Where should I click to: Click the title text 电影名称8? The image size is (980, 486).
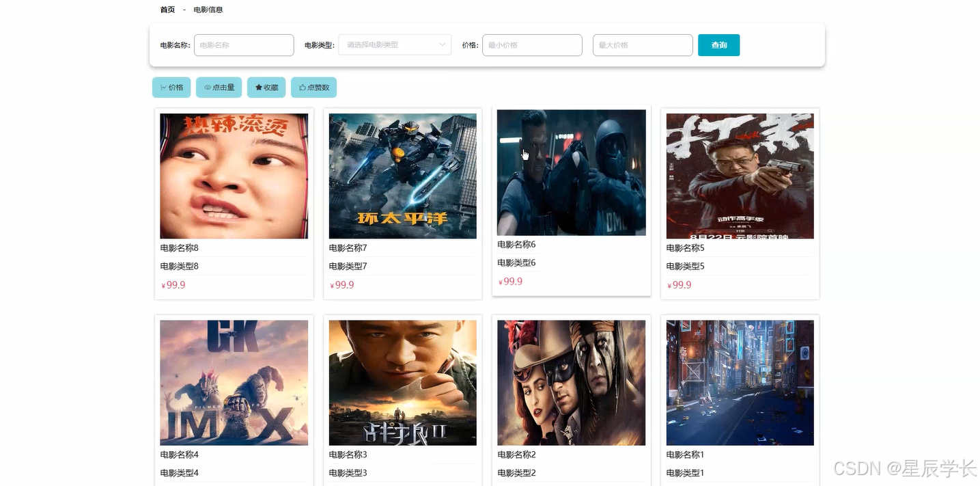pos(180,248)
